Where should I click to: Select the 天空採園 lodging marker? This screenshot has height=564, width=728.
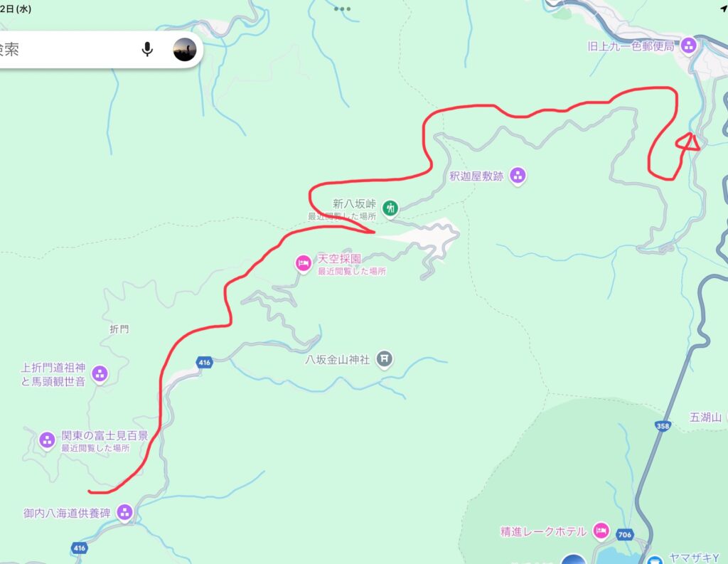point(303,264)
